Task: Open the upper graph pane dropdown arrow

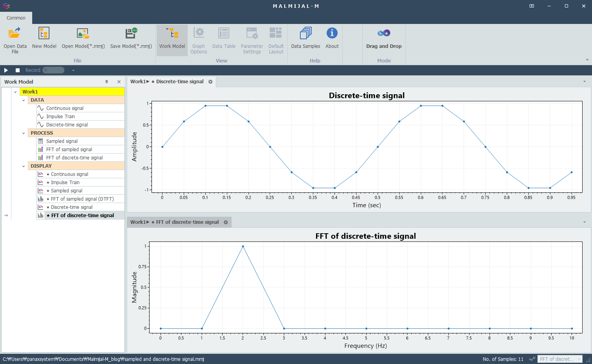Action: pos(585,82)
